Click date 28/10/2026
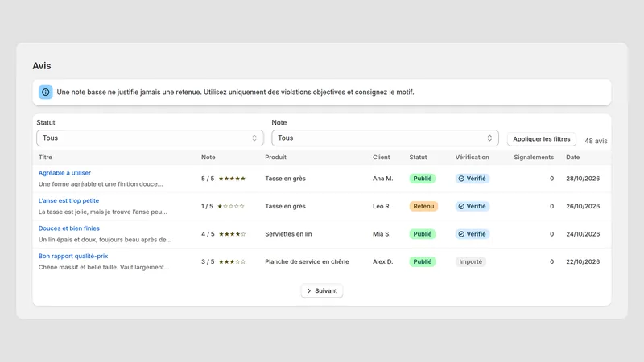 click(583, 179)
